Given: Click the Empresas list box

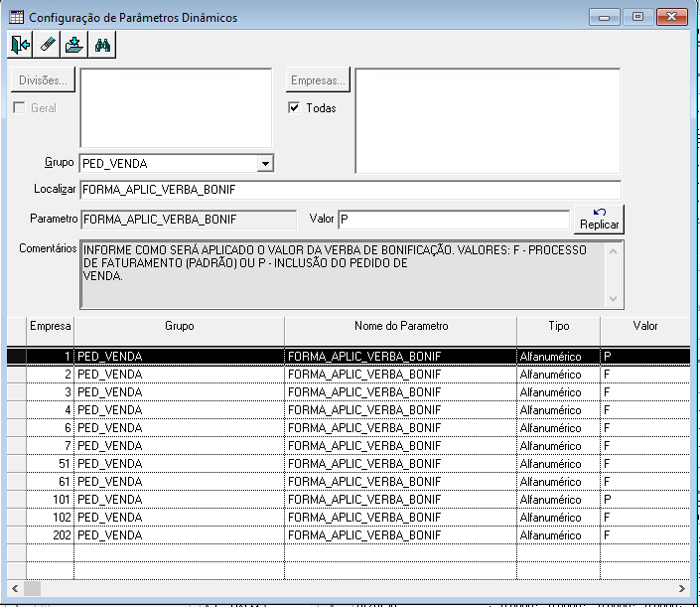Looking at the screenshot, I should [488, 120].
